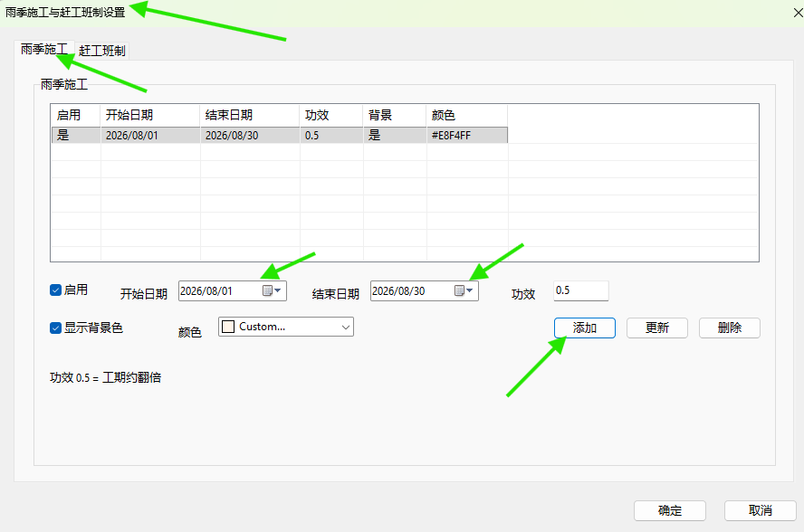Viewport: 804px width, 532px height.
Task: Click the color swatch in the 颜色 combo box
Action: point(228,327)
